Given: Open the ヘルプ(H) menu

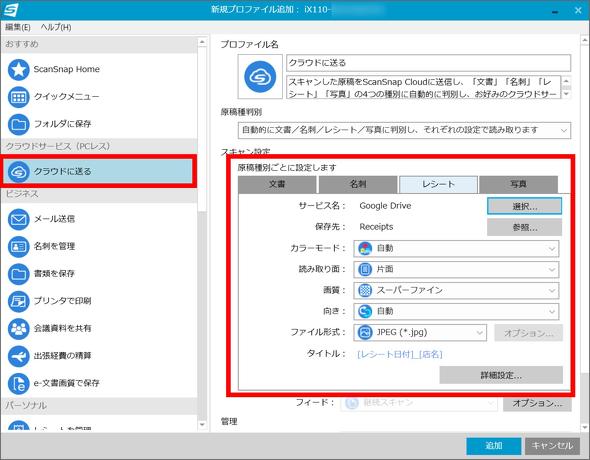Looking at the screenshot, I should (x=56, y=27).
